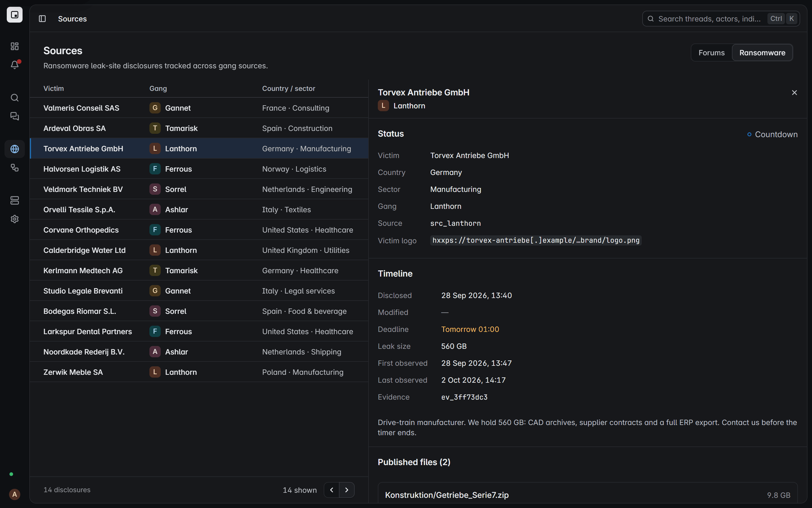Select the Noordkade Rederij B.V. row
This screenshot has width=812, height=508.
(x=199, y=352)
